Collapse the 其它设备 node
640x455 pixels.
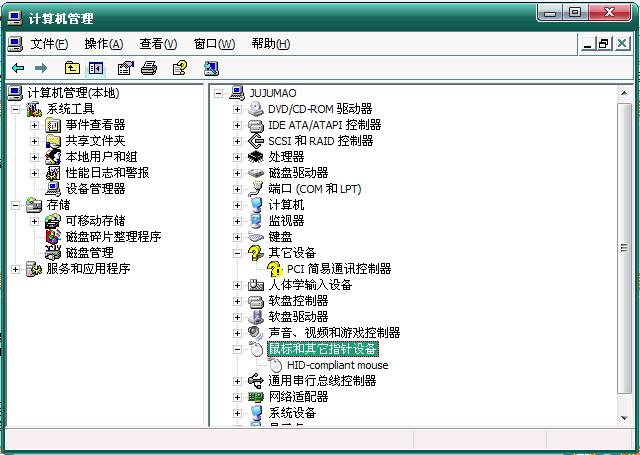tap(237, 253)
